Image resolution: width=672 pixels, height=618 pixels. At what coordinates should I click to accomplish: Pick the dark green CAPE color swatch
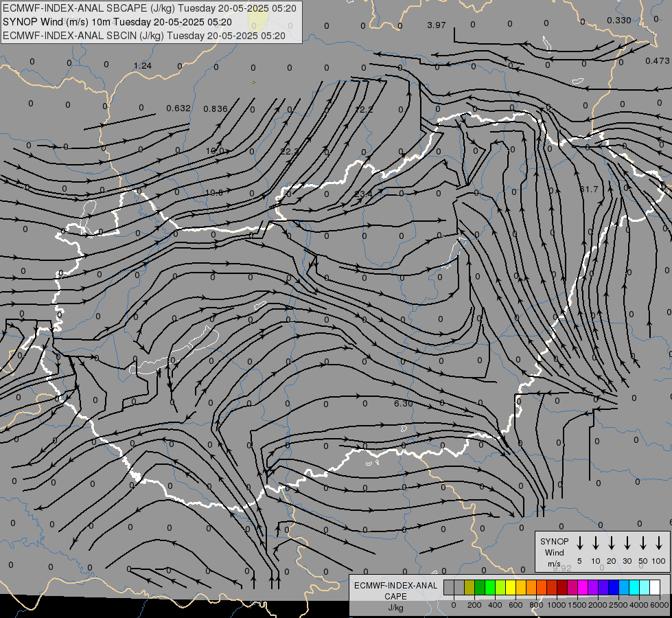coord(480,587)
